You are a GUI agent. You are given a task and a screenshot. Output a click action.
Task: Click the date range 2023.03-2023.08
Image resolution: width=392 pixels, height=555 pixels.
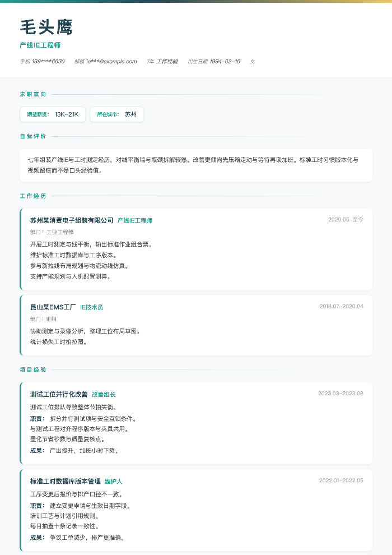pyautogui.click(x=340, y=394)
